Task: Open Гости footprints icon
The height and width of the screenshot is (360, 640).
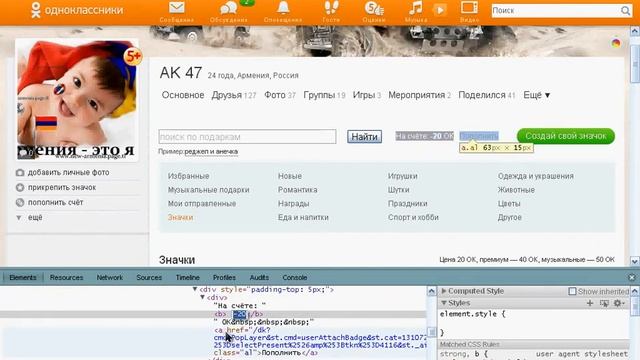Action: (331, 8)
